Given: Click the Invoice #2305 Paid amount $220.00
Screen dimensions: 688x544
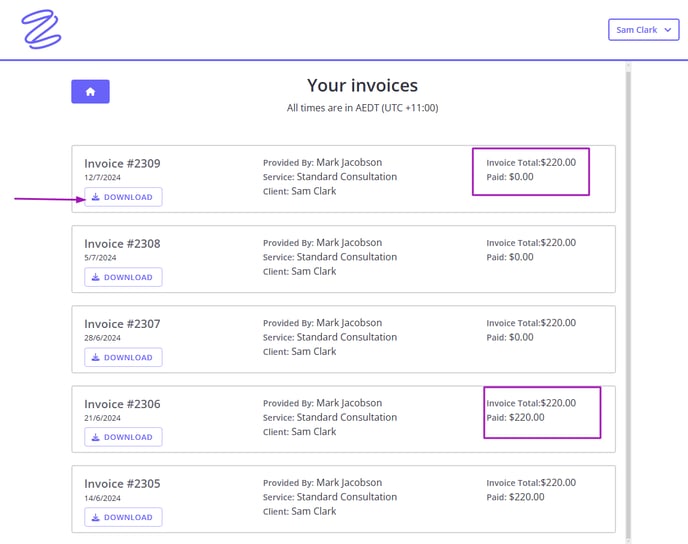Looking at the screenshot, I should coord(527,497).
